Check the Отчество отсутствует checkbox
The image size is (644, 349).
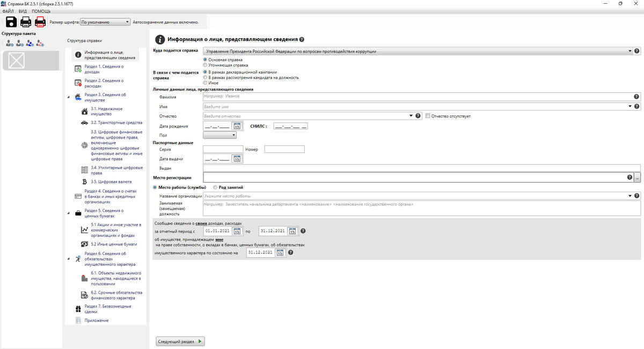427,116
